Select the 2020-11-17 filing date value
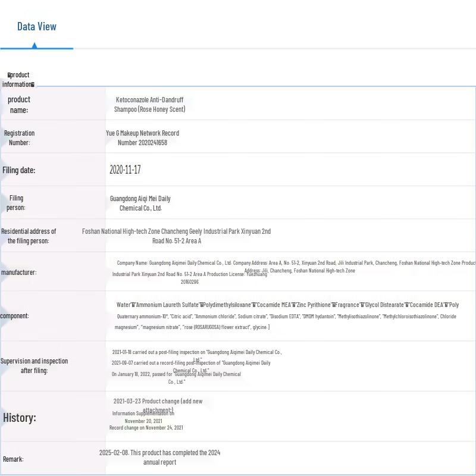Viewport: 476px width, 476px height. coord(125,170)
